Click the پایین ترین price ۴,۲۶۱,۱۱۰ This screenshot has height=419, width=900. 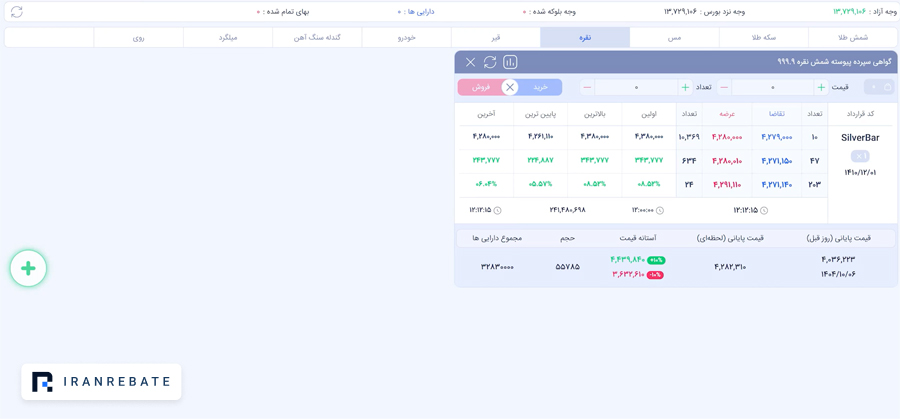pyautogui.click(x=540, y=137)
